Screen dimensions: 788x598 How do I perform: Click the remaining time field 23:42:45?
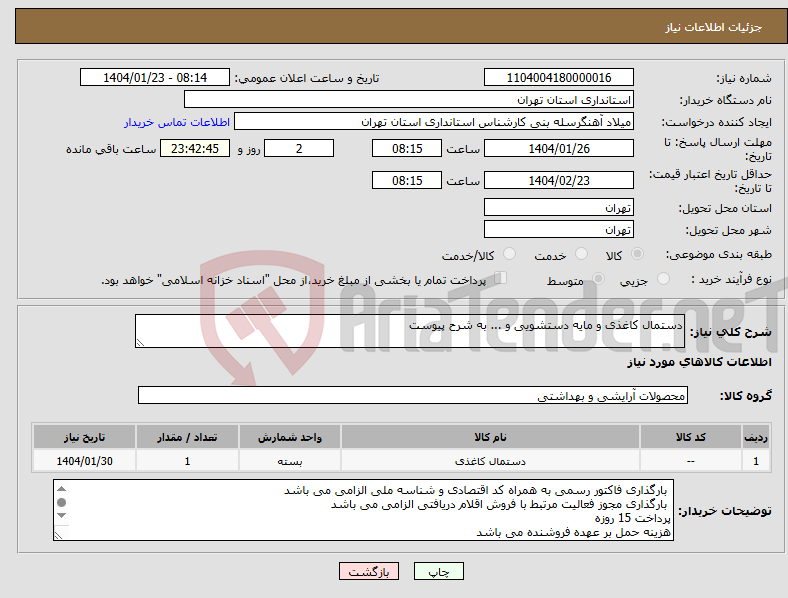pyautogui.click(x=195, y=148)
